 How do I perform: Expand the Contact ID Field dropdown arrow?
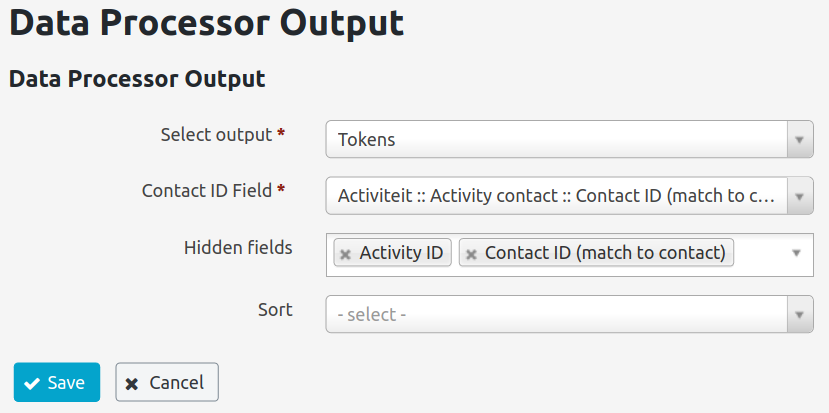(799, 196)
